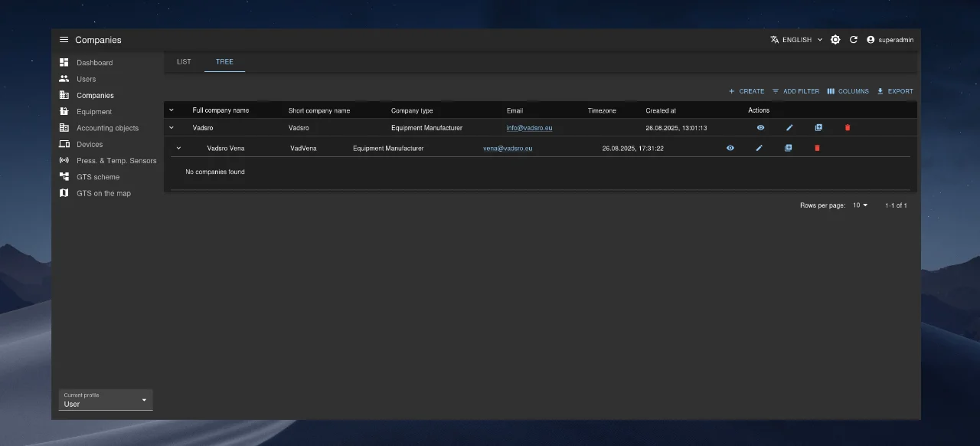980x446 pixels.
Task: Edit the Vadsro Vena company
Action: point(759,148)
